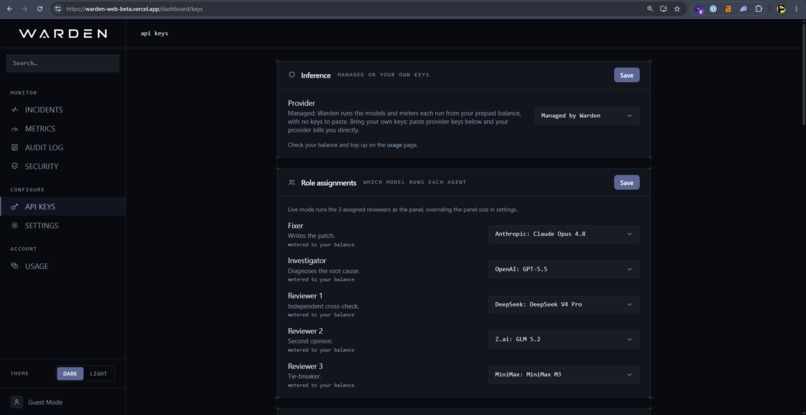
Task: Click the 'Diagnoses the root cause.' text
Action: coord(324,271)
